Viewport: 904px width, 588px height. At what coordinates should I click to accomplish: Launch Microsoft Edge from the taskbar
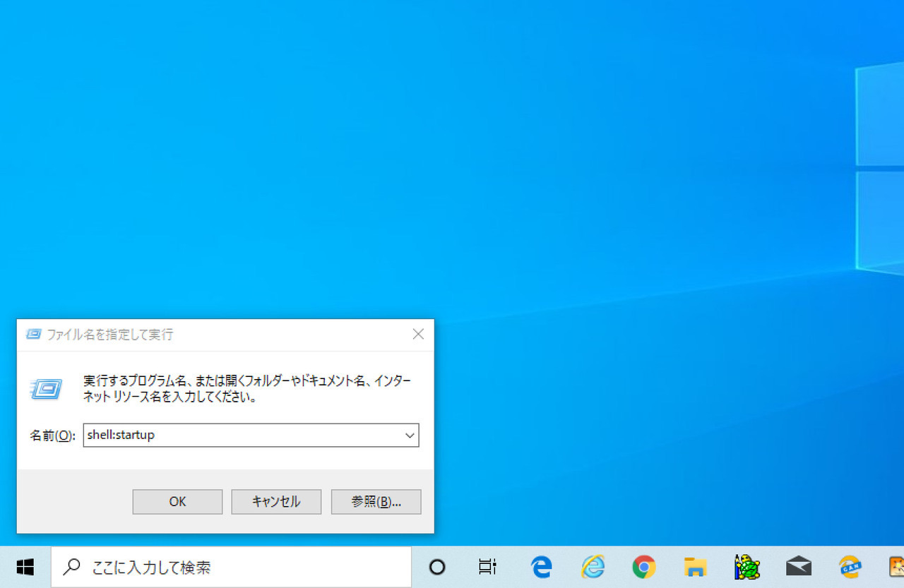[541, 567]
